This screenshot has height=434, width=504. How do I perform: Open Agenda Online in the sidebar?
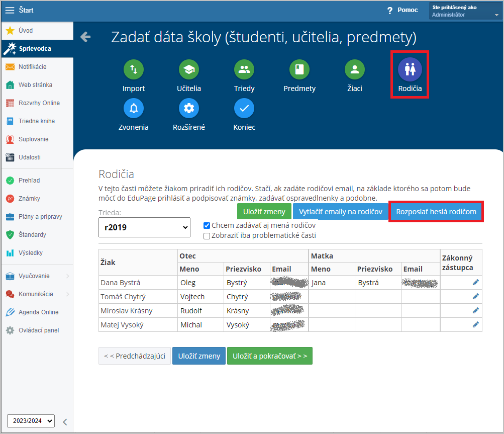(x=37, y=312)
